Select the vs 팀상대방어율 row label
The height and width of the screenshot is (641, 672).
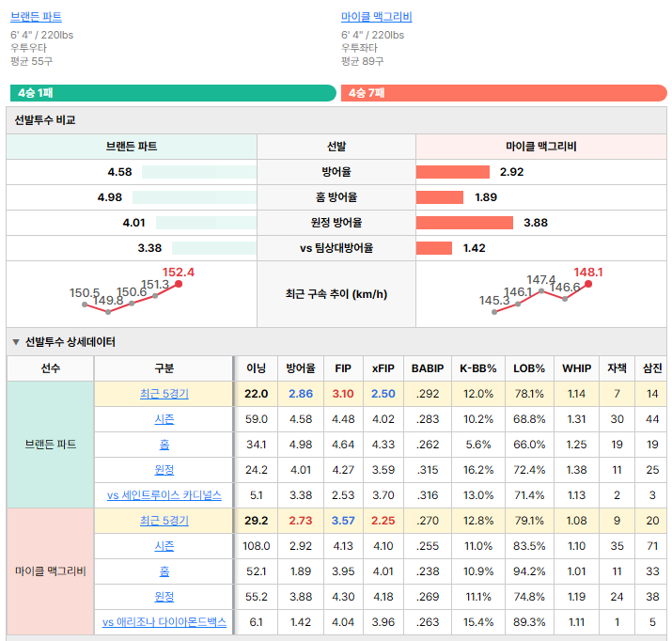336,248
